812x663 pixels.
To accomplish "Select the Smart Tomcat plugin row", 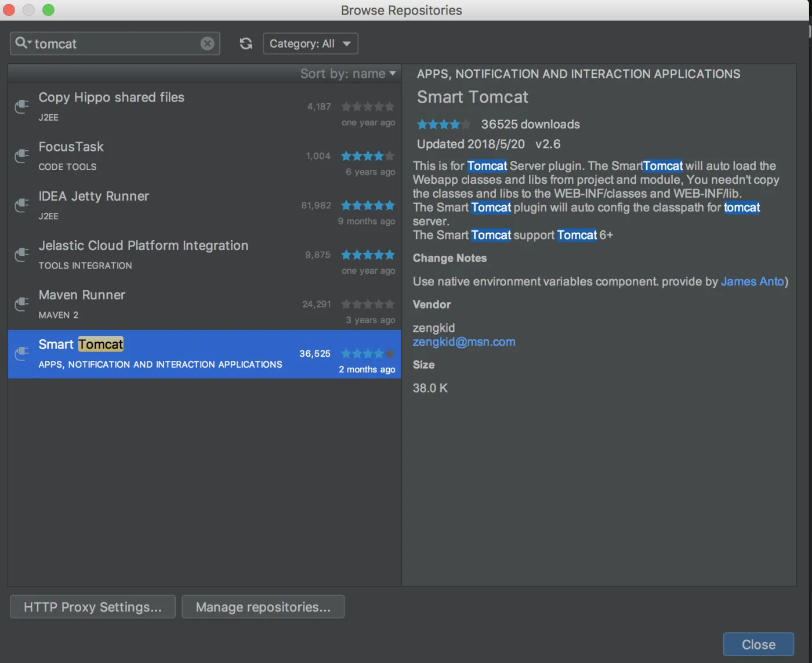I will pyautogui.click(x=204, y=354).
